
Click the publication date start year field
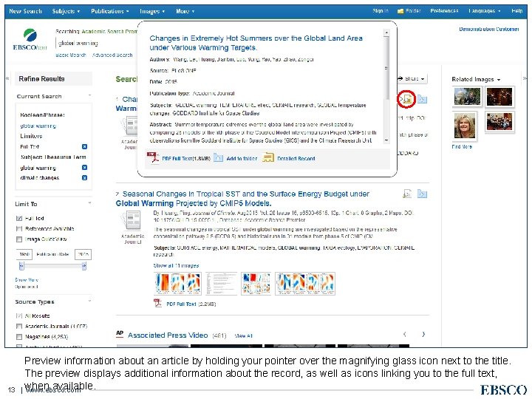click(x=24, y=254)
